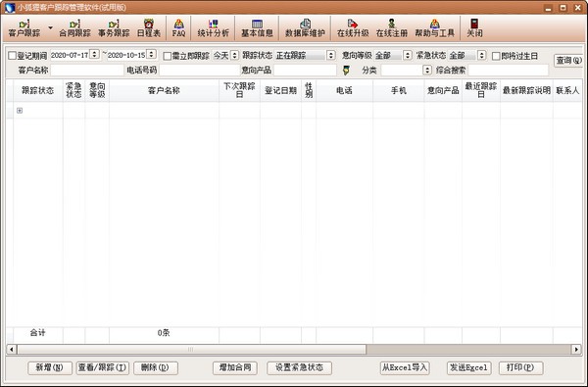Sort by 最近跟踪日 column header
This screenshot has width=588, height=387.
(481, 90)
